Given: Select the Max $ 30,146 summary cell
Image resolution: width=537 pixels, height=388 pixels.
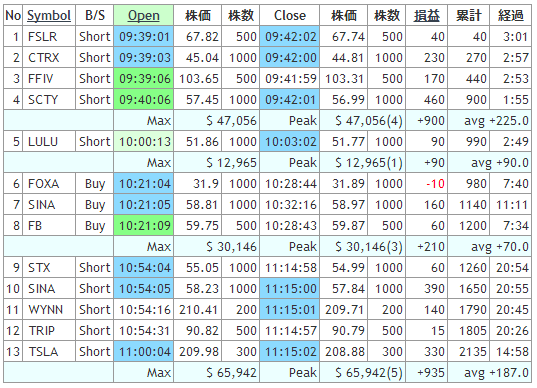Looking at the screenshot, I should click(x=217, y=247).
